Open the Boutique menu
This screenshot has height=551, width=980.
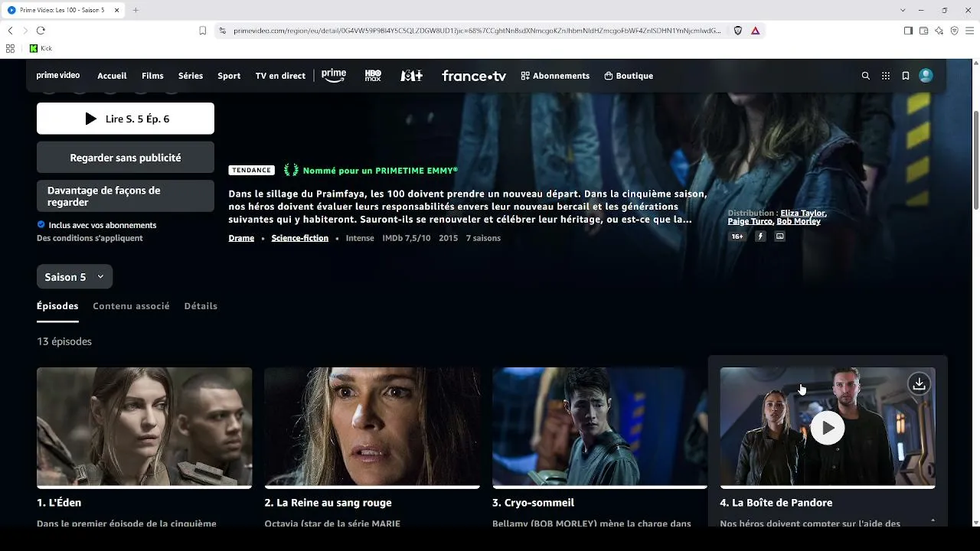click(x=629, y=76)
